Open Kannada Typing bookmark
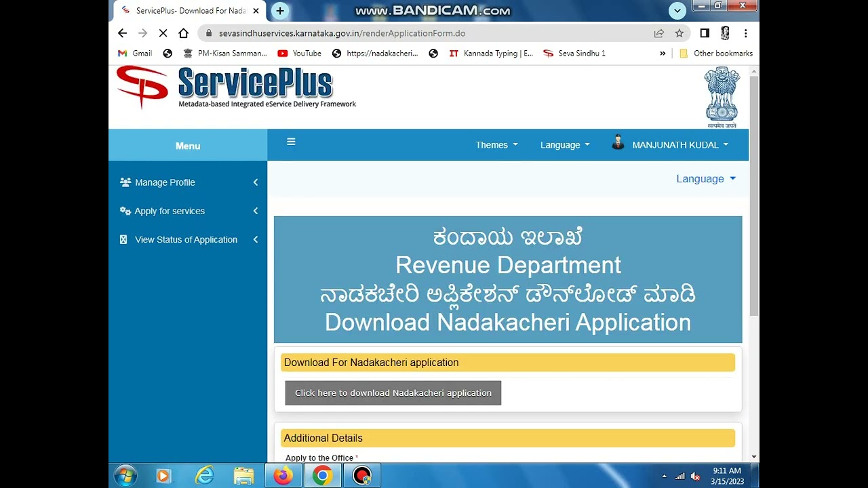The height and width of the screenshot is (488, 868). 491,54
